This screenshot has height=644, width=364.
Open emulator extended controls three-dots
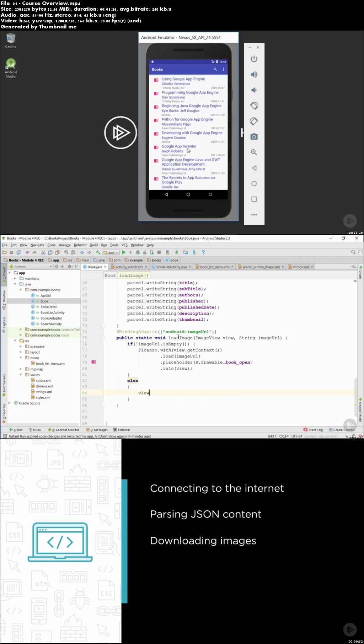pyautogui.click(x=254, y=215)
